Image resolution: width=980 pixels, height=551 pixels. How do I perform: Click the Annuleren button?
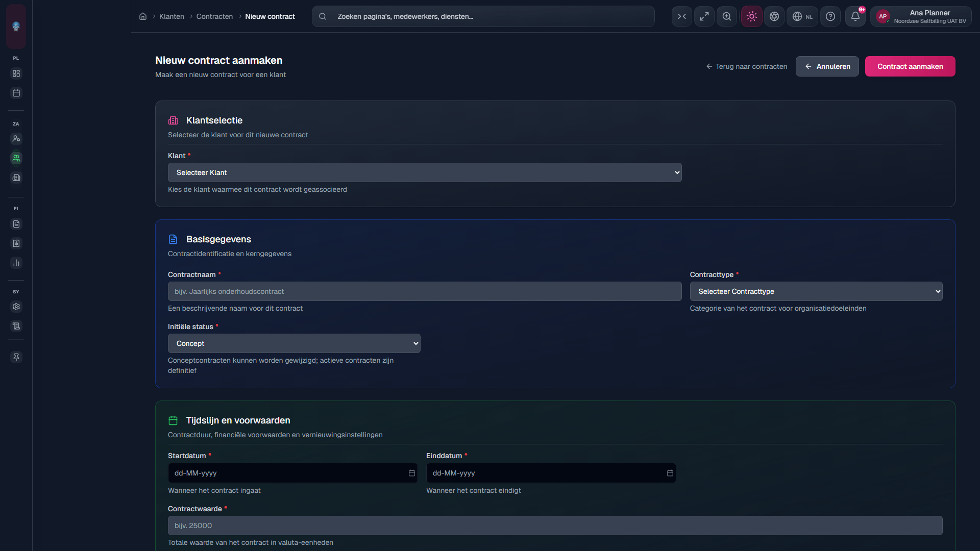click(827, 66)
